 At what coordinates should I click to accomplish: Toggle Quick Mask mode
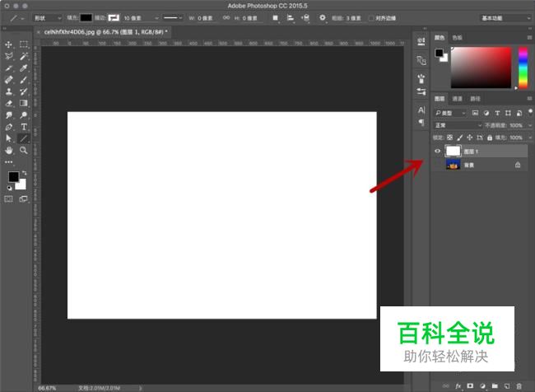(x=9, y=199)
